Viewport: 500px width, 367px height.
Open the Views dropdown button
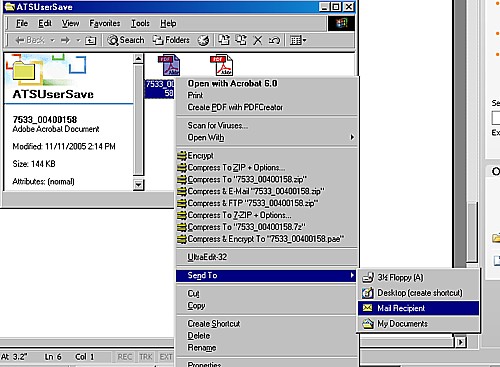[x=298, y=40]
